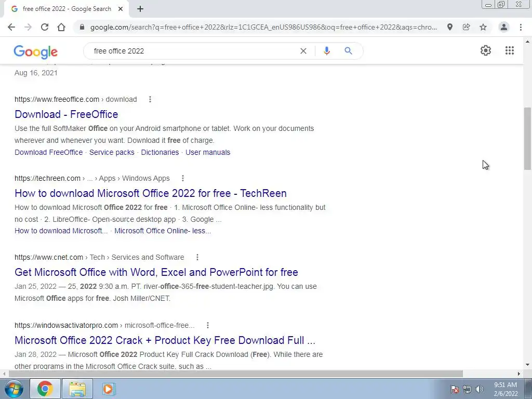Click the scroll up arrow of page
The image size is (532, 399).
coord(527,42)
